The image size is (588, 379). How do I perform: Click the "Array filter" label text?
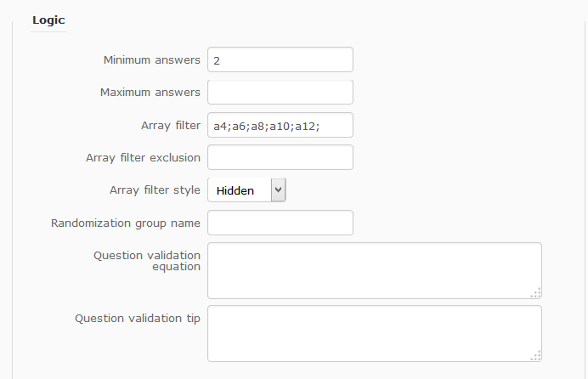point(171,125)
